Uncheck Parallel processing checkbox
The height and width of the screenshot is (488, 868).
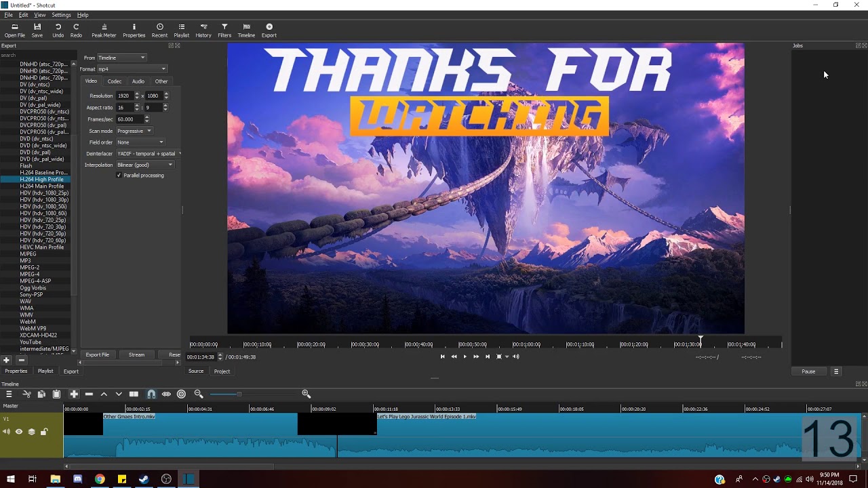click(119, 176)
